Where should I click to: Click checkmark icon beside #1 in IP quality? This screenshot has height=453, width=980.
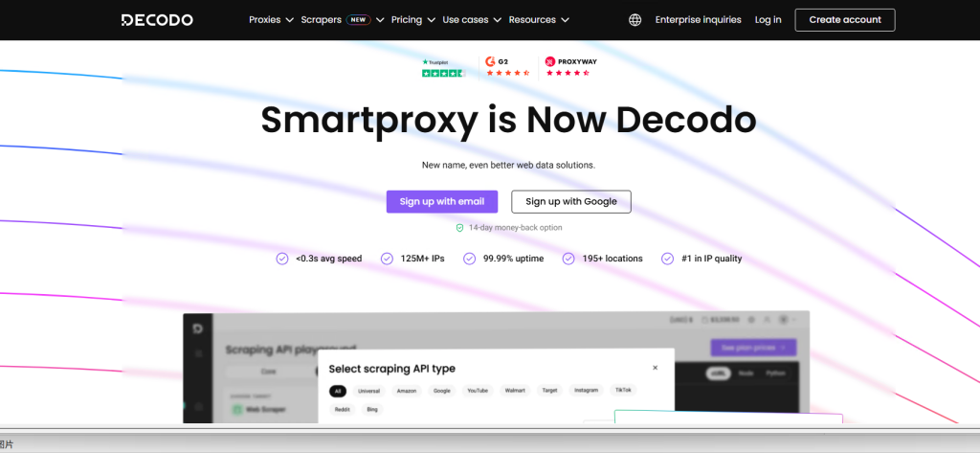click(667, 259)
